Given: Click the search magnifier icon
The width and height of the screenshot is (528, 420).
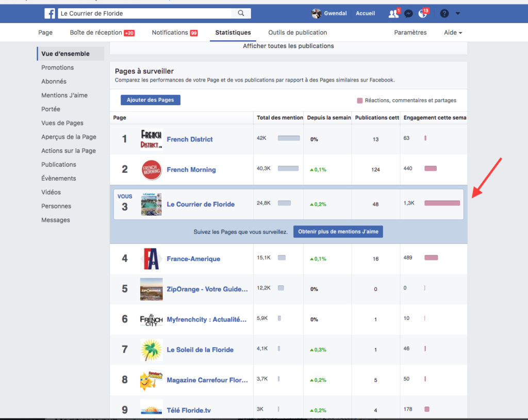Looking at the screenshot, I should pyautogui.click(x=241, y=13).
